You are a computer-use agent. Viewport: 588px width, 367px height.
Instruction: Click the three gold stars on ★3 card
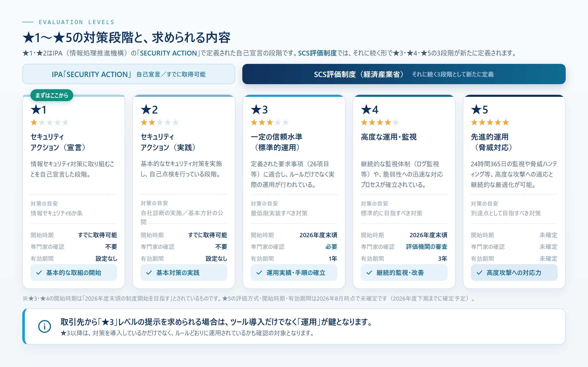click(x=262, y=123)
